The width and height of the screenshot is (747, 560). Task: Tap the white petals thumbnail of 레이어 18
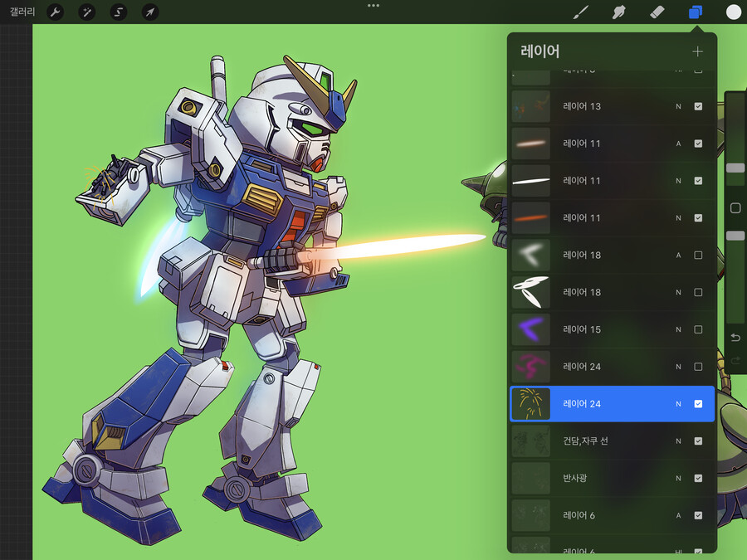tap(530, 292)
